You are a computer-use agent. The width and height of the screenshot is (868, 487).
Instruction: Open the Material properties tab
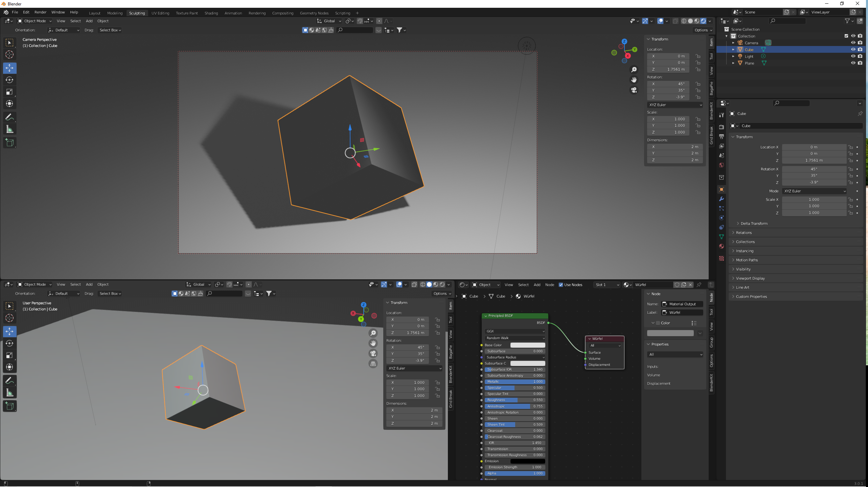(721, 246)
